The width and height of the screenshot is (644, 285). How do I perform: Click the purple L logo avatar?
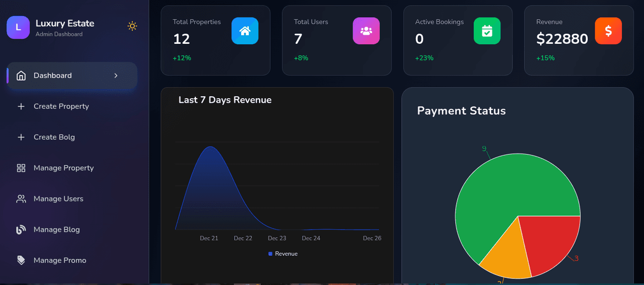coord(18,27)
